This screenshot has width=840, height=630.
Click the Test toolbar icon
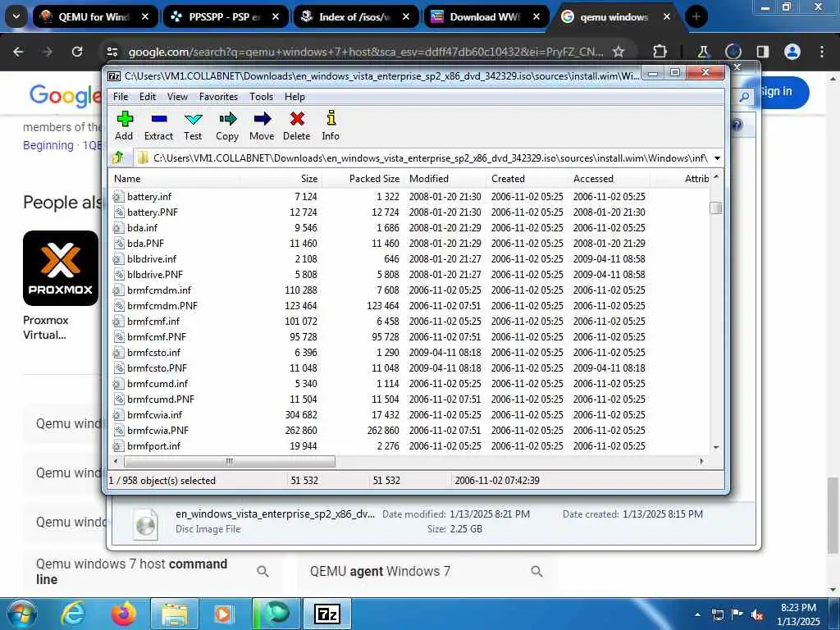193,126
